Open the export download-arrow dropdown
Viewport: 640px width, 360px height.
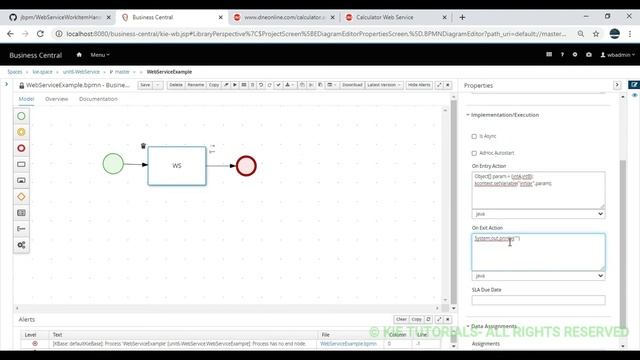click(x=289, y=85)
